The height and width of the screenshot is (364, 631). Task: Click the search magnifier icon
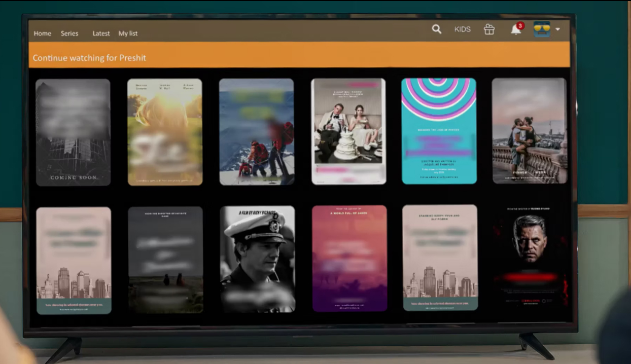436,29
